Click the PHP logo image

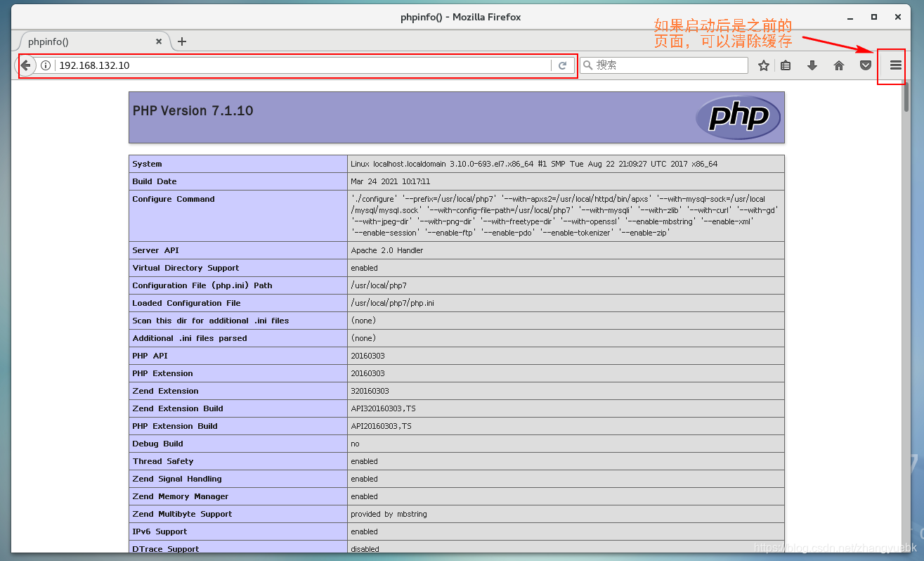(738, 117)
